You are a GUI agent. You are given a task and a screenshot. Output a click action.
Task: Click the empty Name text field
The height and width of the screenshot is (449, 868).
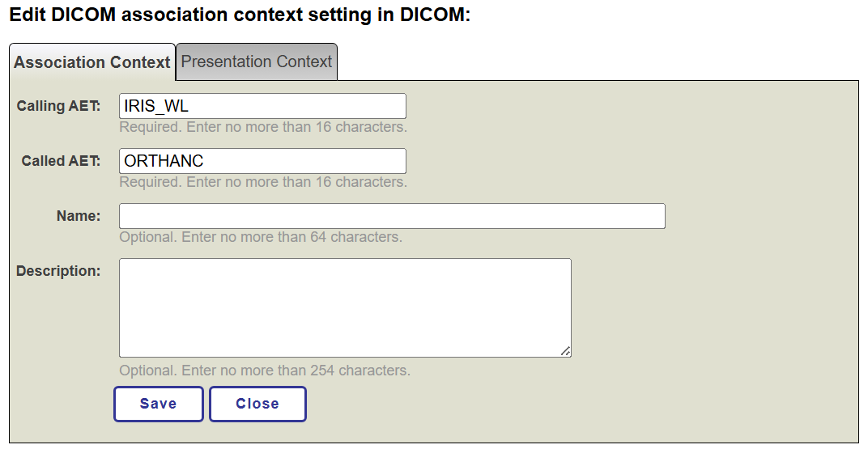click(392, 216)
